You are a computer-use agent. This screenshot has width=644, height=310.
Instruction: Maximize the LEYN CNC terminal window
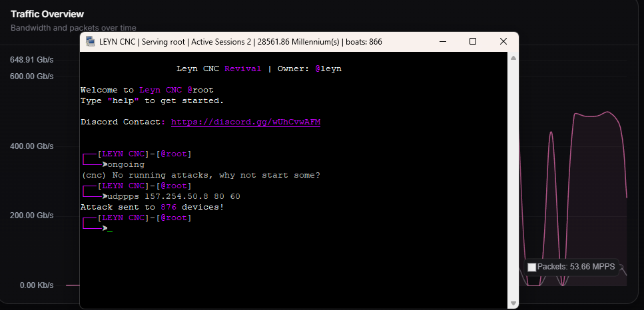[x=473, y=41]
